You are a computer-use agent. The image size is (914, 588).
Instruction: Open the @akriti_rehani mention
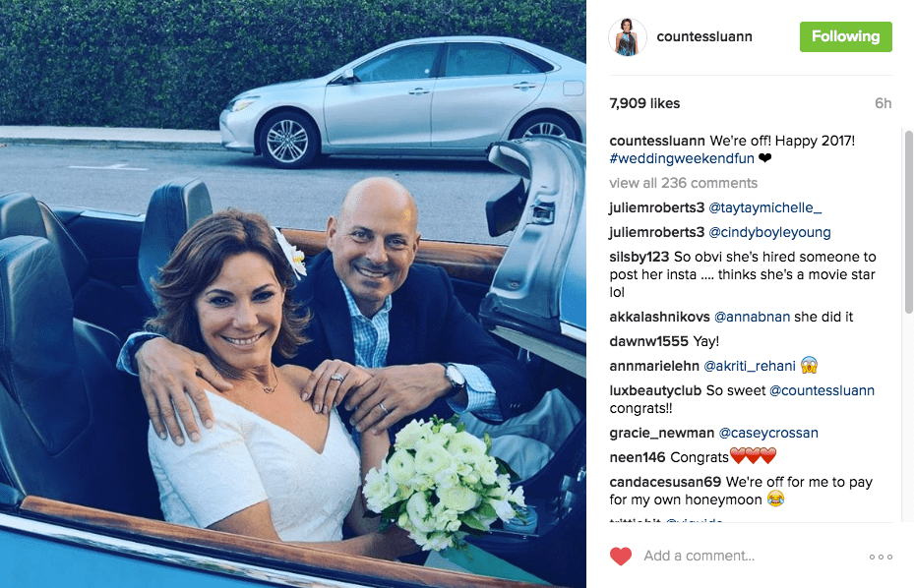(x=750, y=366)
